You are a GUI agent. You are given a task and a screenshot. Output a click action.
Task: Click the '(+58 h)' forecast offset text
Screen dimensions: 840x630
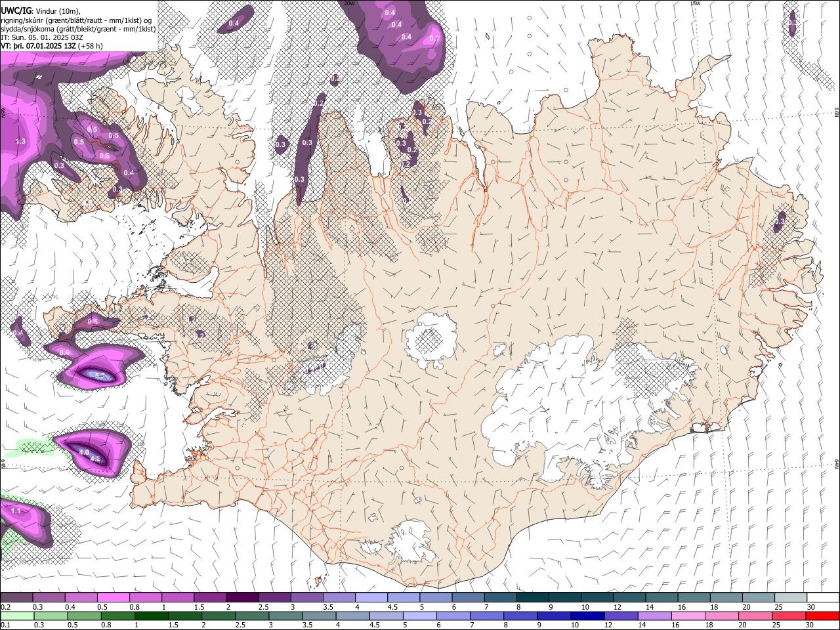[x=90, y=46]
